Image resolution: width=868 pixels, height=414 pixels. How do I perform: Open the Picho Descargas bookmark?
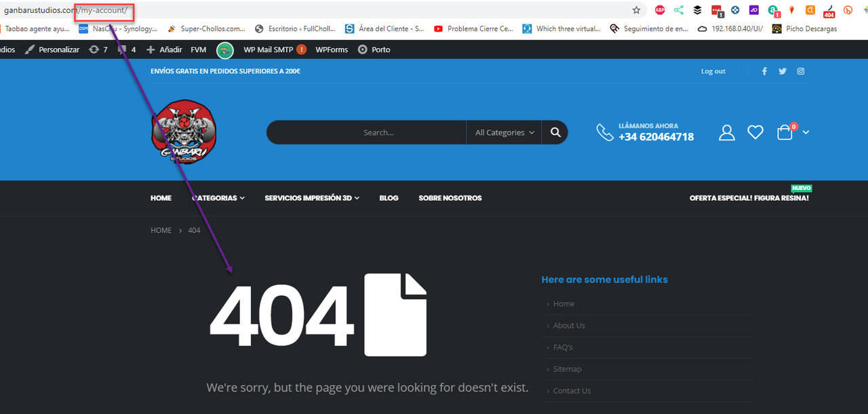pos(805,29)
